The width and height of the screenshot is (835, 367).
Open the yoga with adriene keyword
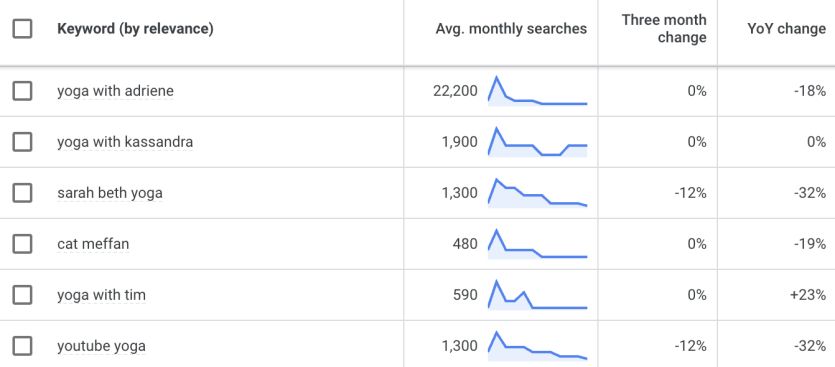click(x=116, y=91)
